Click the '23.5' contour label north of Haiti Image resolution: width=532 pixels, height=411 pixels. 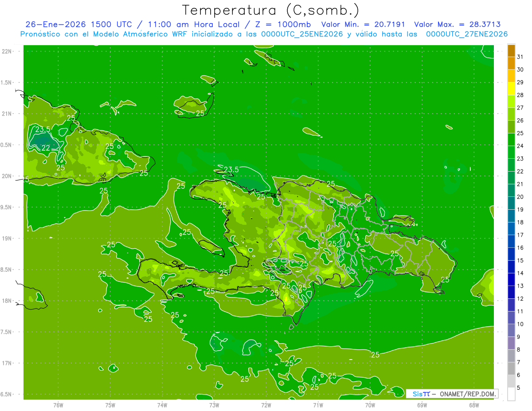(x=231, y=169)
